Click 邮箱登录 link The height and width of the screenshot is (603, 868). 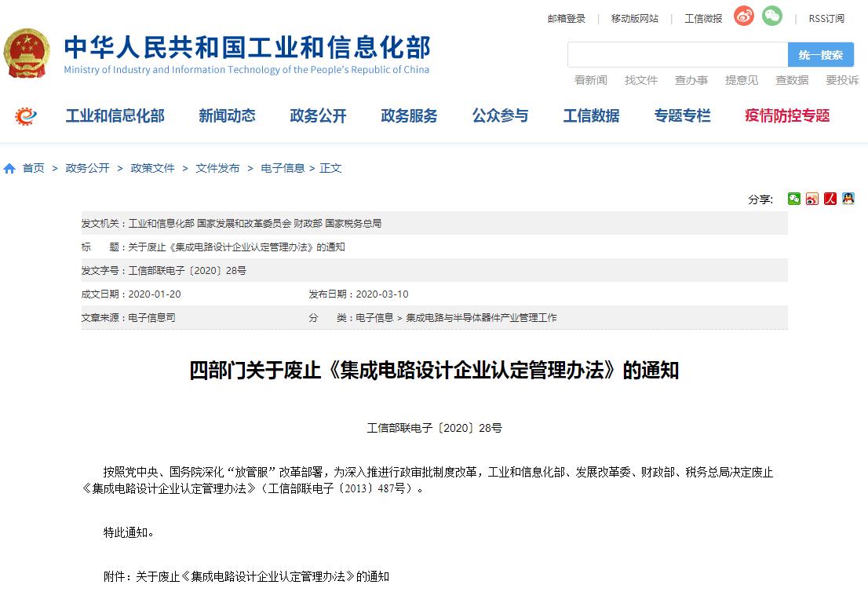coord(567,19)
